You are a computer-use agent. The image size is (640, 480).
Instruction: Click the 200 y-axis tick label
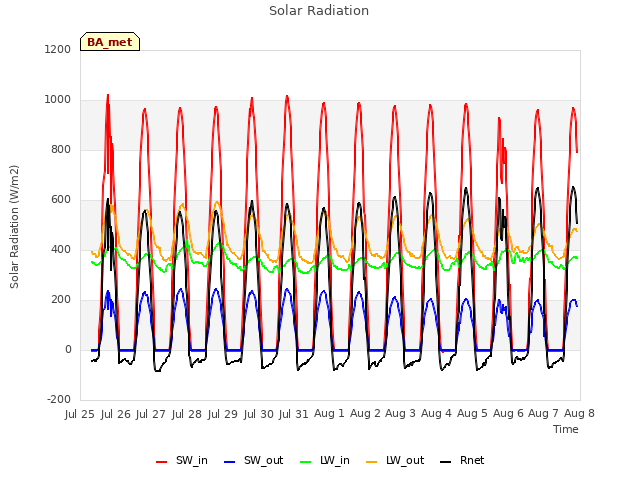coord(61,300)
